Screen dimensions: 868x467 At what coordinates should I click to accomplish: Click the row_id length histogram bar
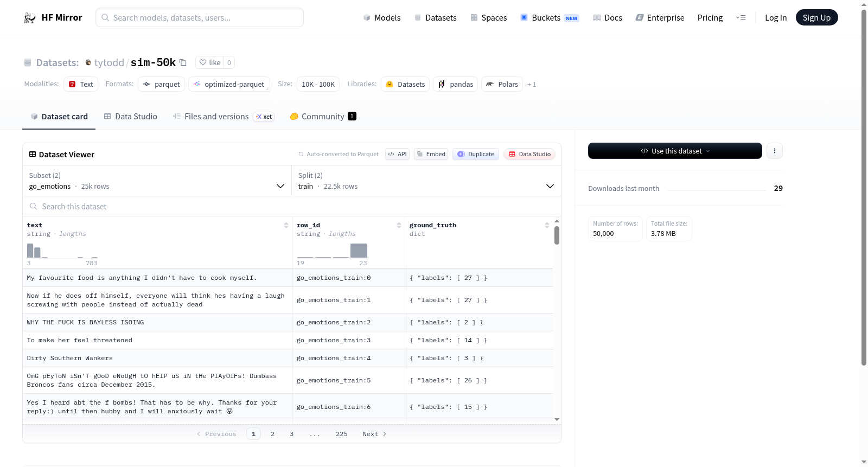tap(359, 250)
